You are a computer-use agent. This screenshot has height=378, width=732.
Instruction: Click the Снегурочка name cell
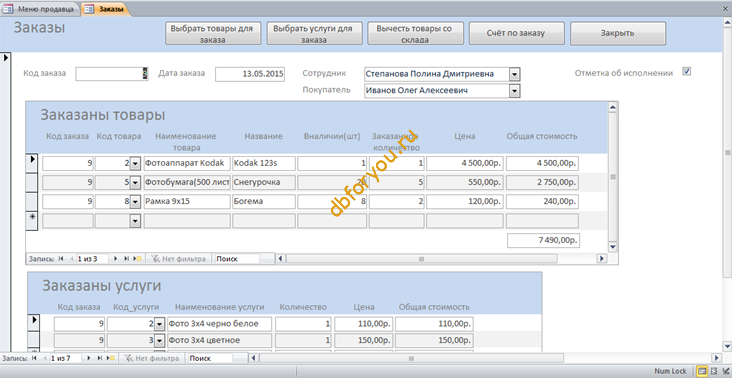264,182
